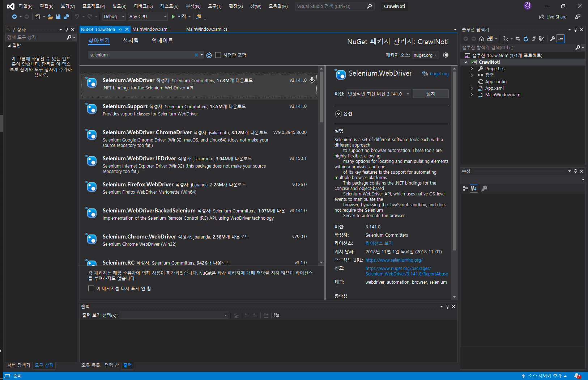Click the user account avatar icon

(528, 5)
